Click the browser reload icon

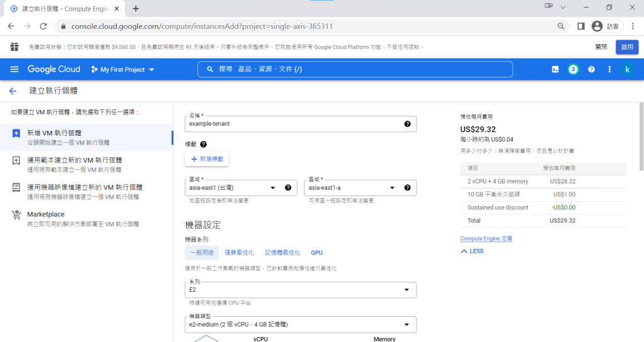pos(43,26)
